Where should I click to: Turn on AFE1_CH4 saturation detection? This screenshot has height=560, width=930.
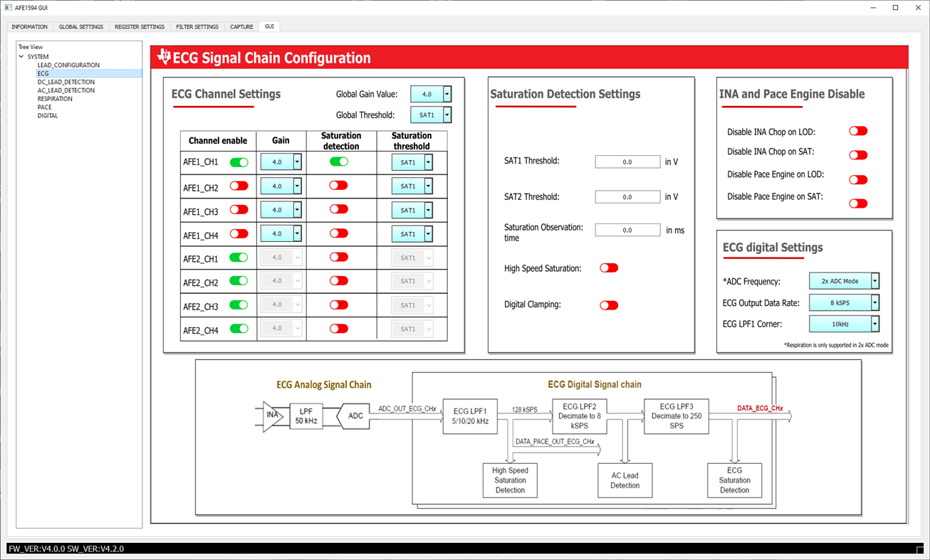coord(339,233)
